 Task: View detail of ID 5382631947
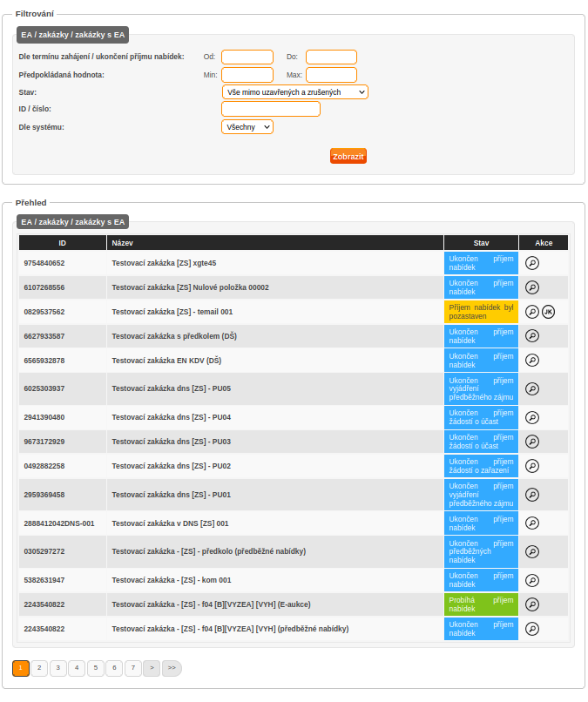531,581
